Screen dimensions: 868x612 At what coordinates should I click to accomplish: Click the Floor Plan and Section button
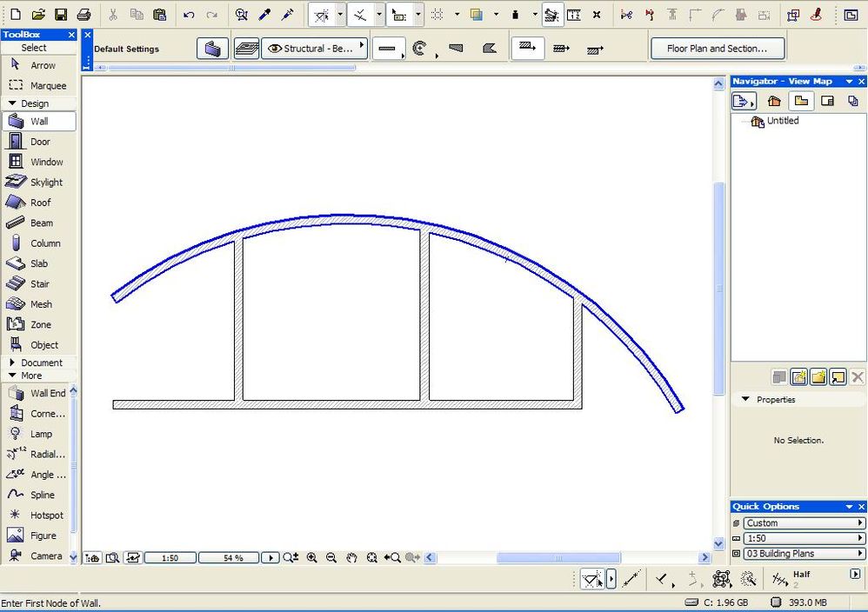[x=717, y=49]
